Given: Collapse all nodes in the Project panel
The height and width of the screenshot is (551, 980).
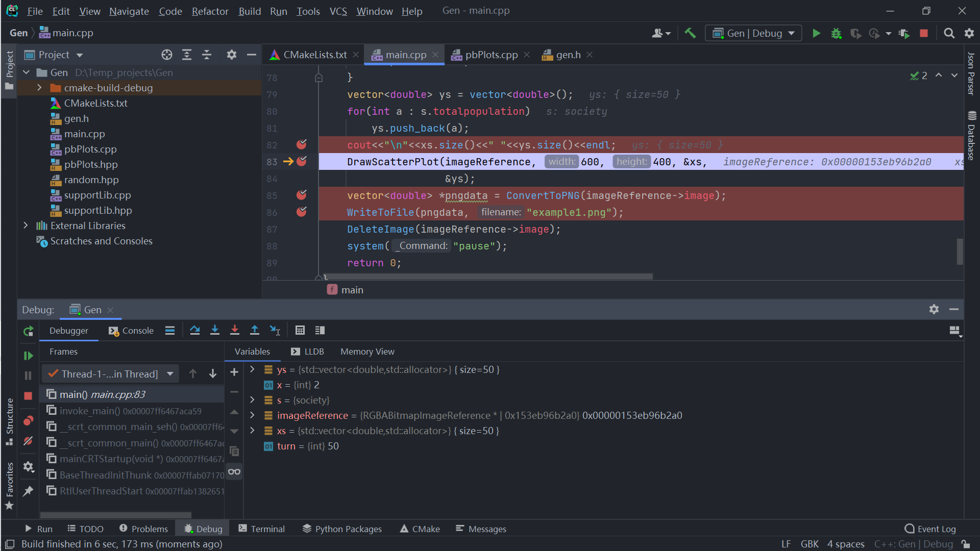Looking at the screenshot, I should tap(206, 54).
